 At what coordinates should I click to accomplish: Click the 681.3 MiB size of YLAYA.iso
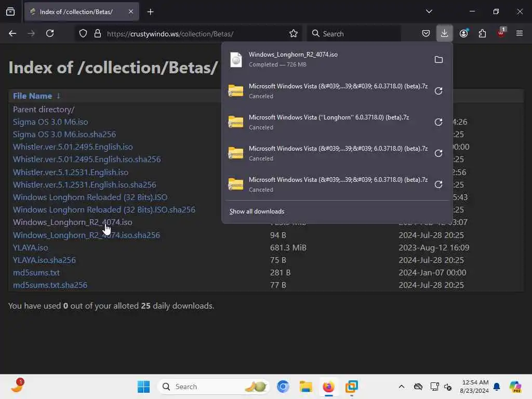tap(288, 248)
